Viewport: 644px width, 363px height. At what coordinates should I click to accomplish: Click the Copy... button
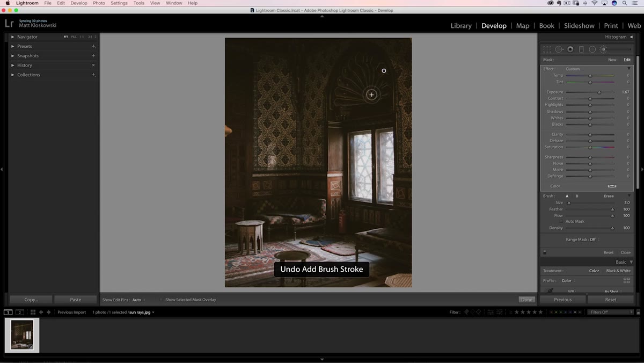(x=31, y=300)
